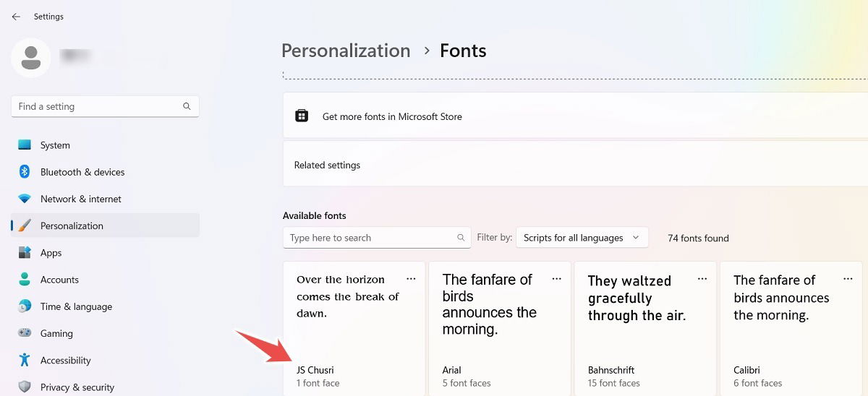The image size is (868, 396).
Task: Click the Fonts breadcrumb title
Action: click(x=463, y=51)
